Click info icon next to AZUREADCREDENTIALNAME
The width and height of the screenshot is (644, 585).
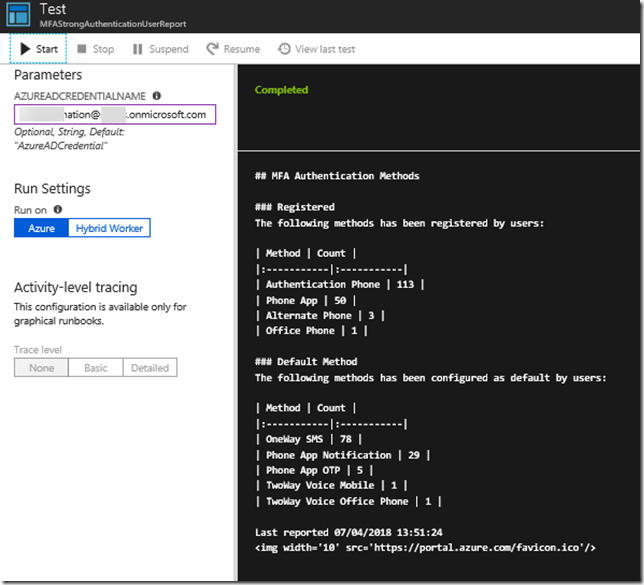(x=157, y=96)
